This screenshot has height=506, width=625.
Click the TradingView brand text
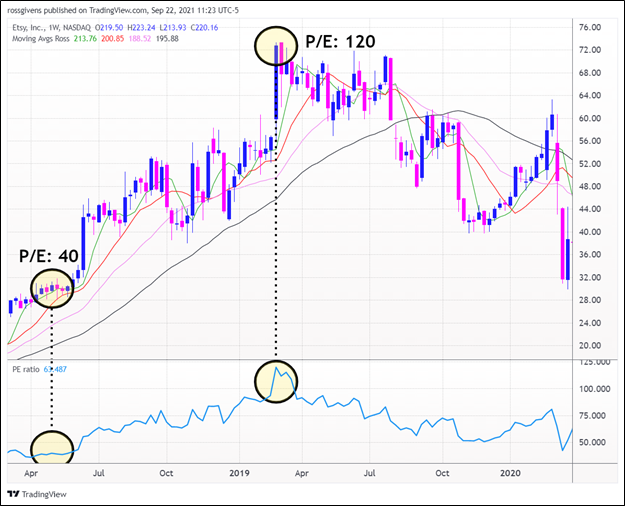pos(44,494)
